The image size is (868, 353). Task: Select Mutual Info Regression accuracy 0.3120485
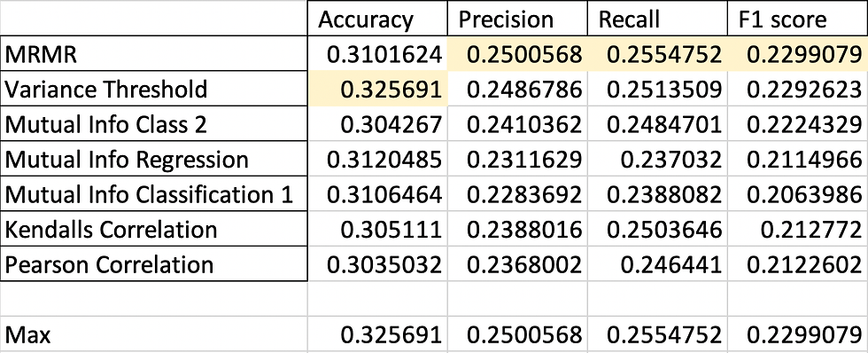377,159
